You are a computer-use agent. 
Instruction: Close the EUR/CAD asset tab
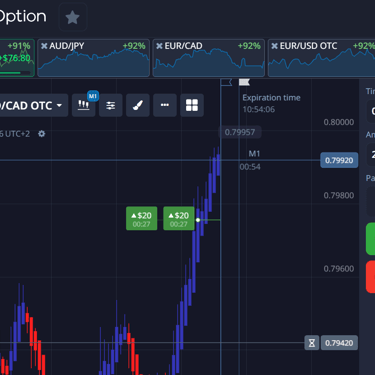point(159,46)
